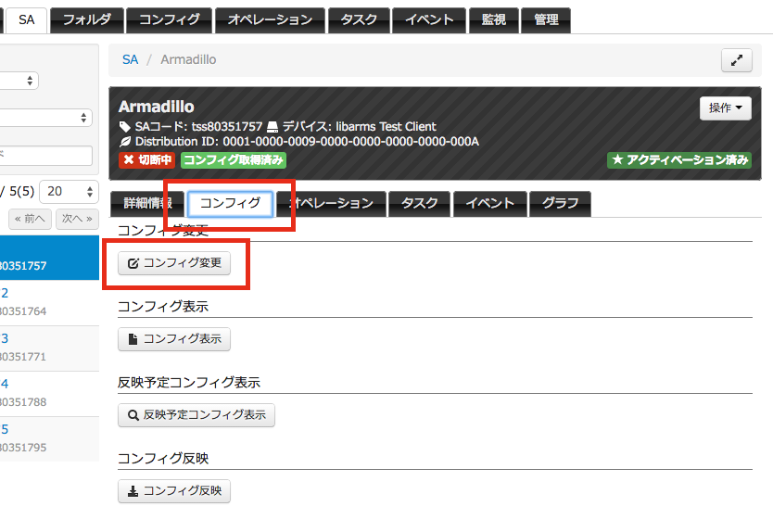Screen dimensions: 773x532
Task: Switch to the top フォルダ tab
Action: coord(87,19)
